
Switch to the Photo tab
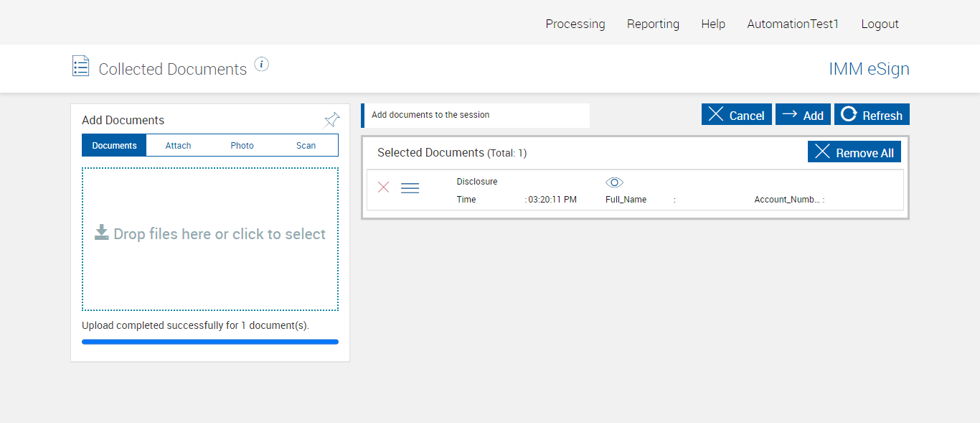pos(242,145)
